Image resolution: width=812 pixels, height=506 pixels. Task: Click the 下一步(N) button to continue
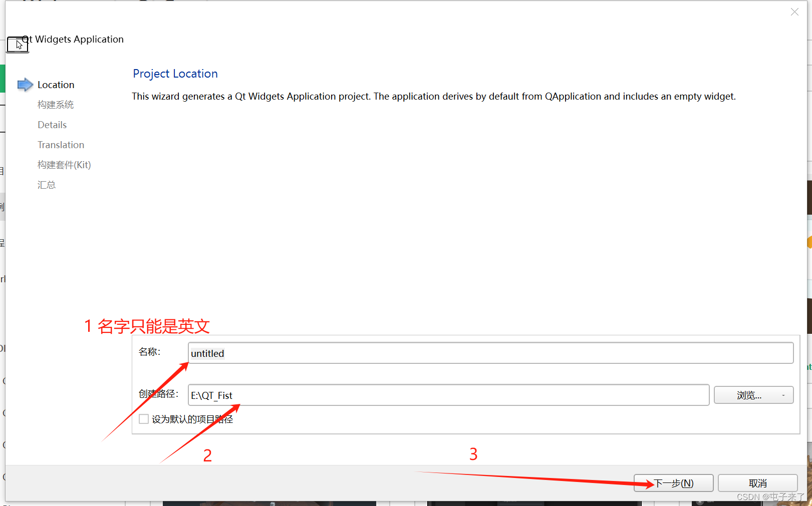click(673, 482)
